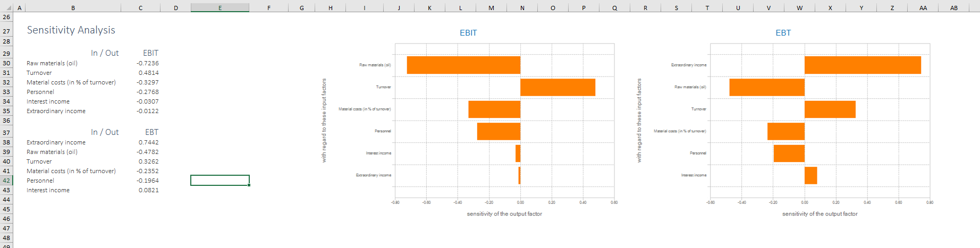Image resolution: width=980 pixels, height=248 pixels.
Task: Click the EBIT chart title
Action: (x=468, y=33)
